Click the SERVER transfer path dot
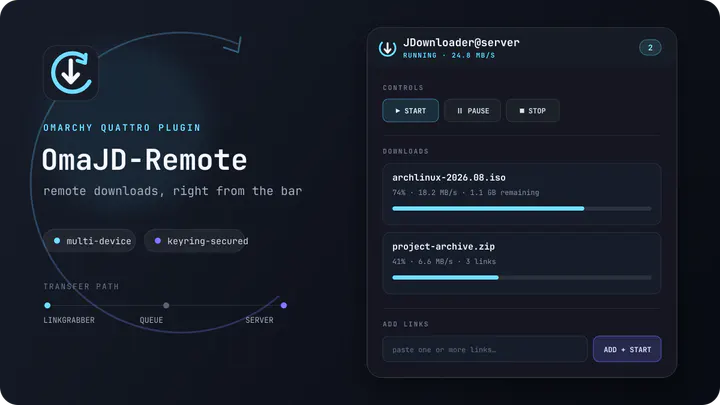The image size is (720, 405). click(284, 305)
